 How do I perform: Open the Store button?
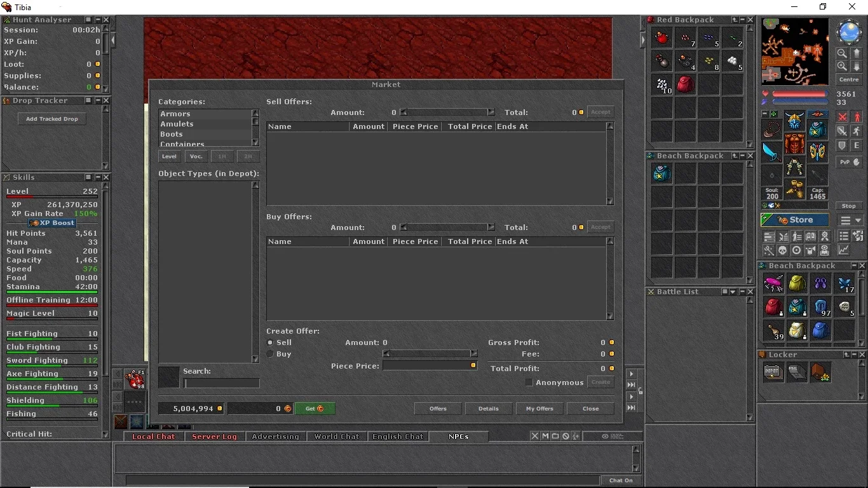tap(794, 220)
